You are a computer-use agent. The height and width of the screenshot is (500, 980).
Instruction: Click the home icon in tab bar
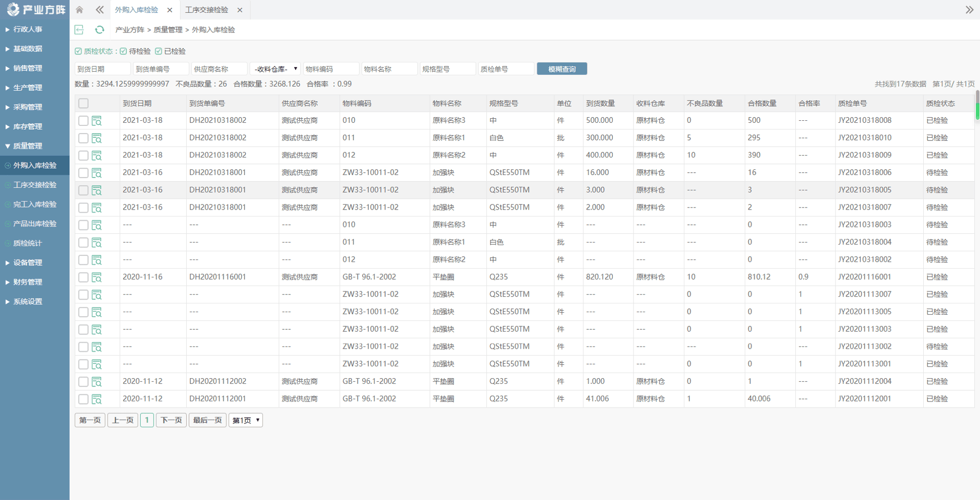point(79,10)
